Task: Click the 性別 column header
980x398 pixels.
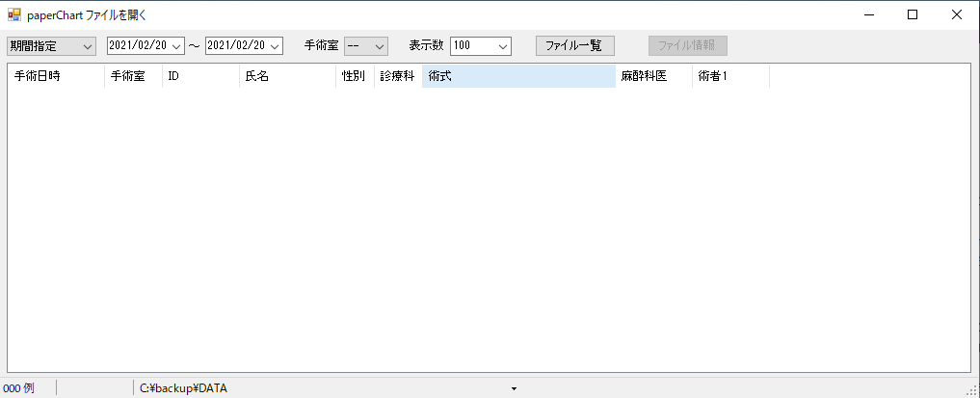Action: point(355,76)
